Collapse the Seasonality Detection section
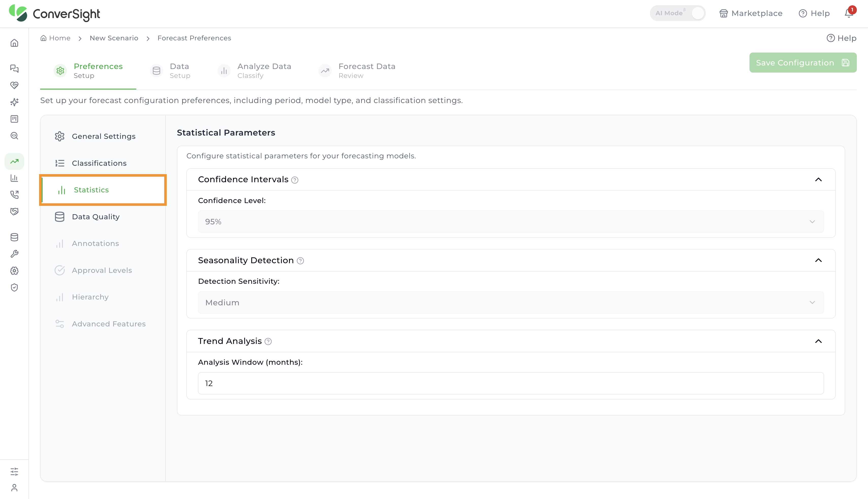The width and height of the screenshot is (868, 499). point(818,260)
